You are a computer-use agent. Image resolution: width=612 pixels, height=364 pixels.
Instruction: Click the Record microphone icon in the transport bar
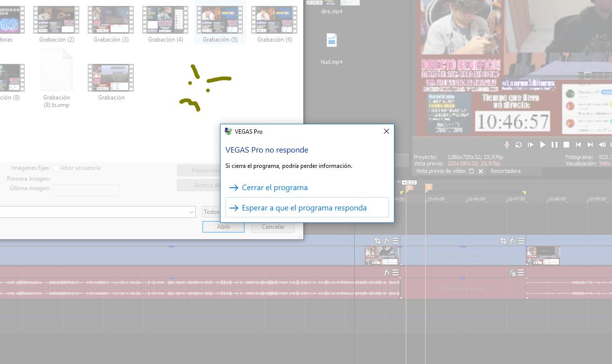(x=507, y=145)
